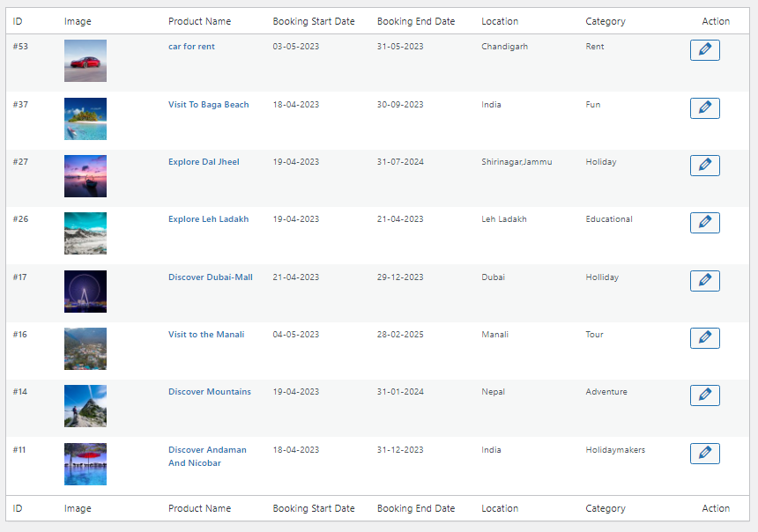This screenshot has width=758, height=532.
Task: Select the Adventure category cell
Action: pyautogui.click(x=606, y=391)
